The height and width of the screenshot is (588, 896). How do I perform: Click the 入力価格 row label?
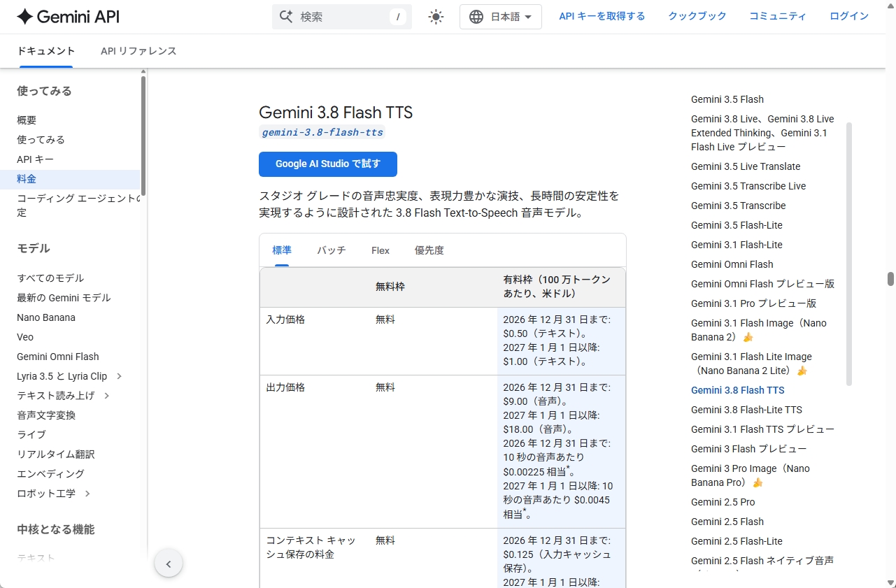coord(285,320)
